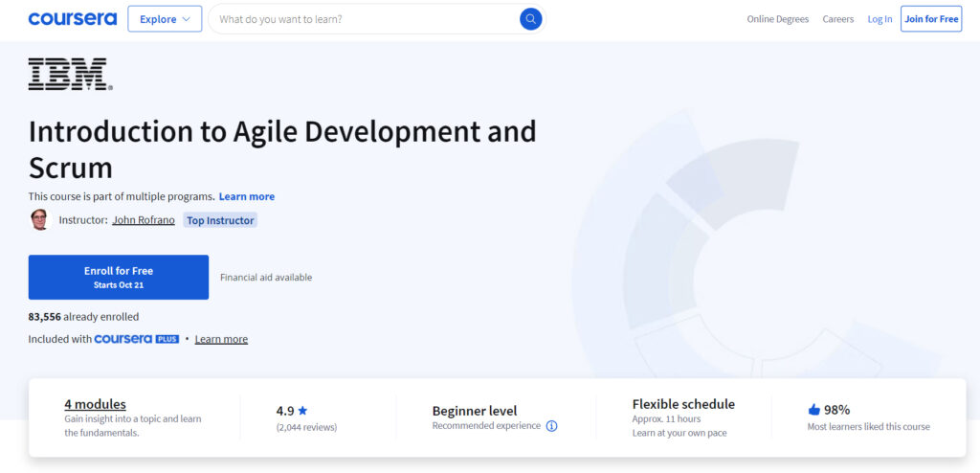Open the 4 modules link
Screen dimensions: 980x473
point(95,404)
